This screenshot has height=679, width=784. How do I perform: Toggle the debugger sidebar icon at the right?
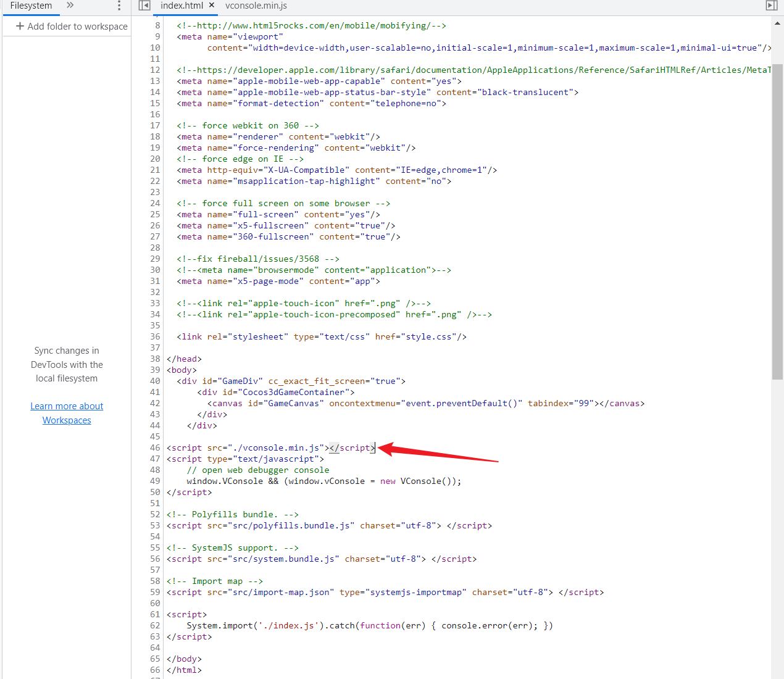pyautogui.click(x=772, y=6)
